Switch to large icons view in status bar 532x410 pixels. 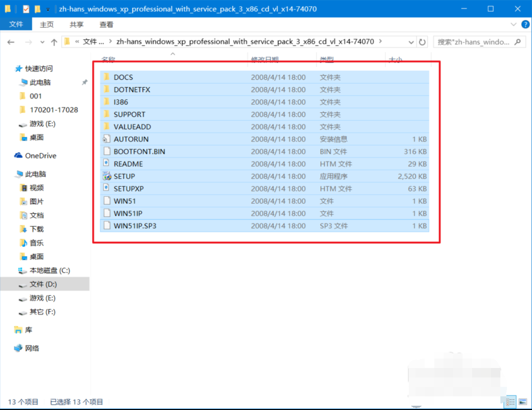pyautogui.click(x=523, y=402)
